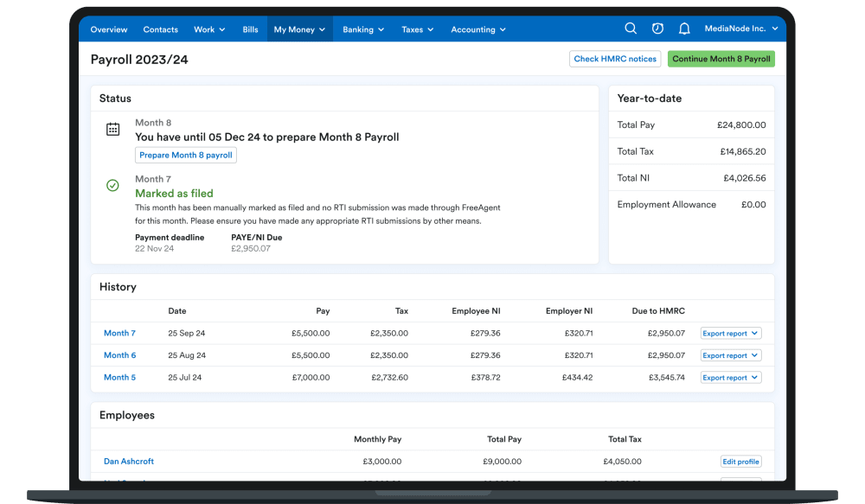This screenshot has width=865, height=504.
Task: Open the Banking menu
Action: point(363,29)
